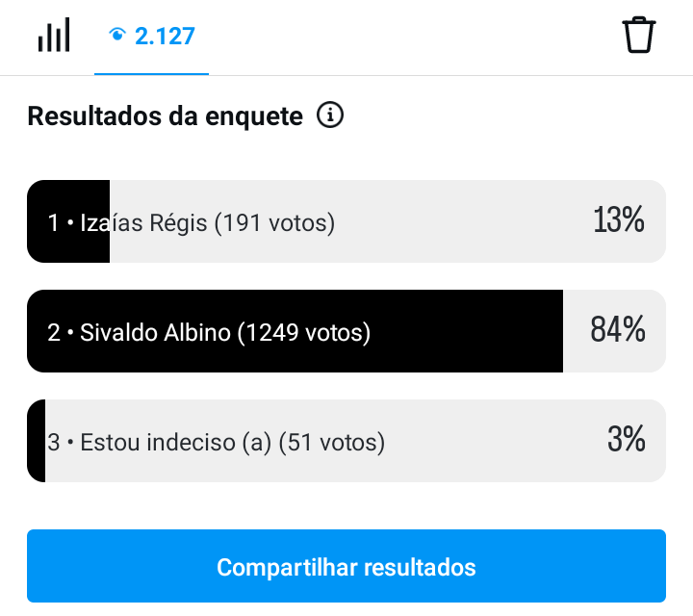Viewport: 693px width, 616px height.
Task: Open the bar chart insights icon
Action: tap(54, 35)
